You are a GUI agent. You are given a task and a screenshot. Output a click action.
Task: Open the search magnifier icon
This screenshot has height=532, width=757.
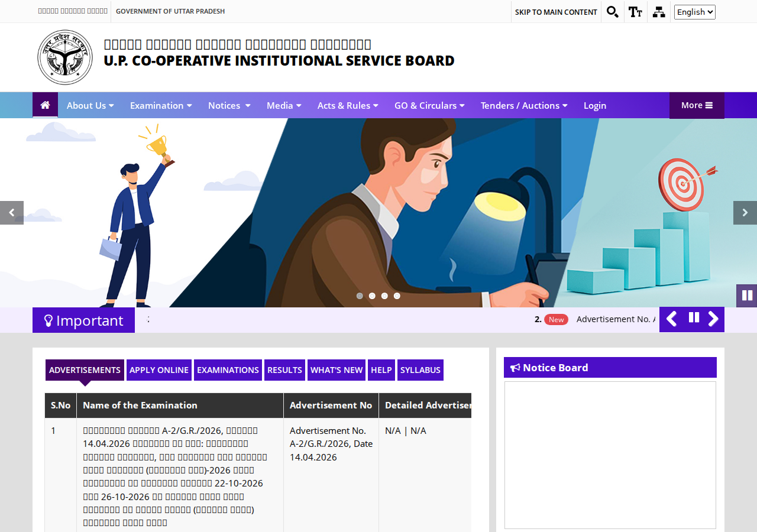[613, 12]
